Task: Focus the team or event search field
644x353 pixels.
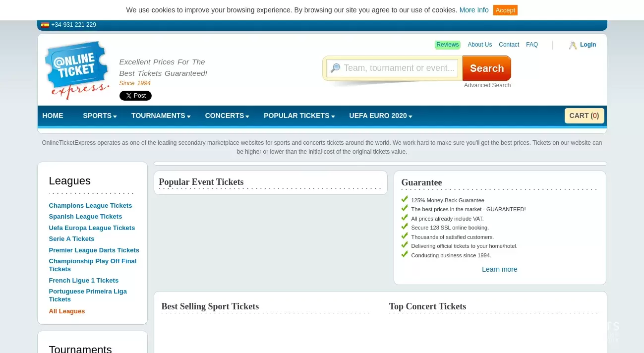Action: (x=392, y=68)
